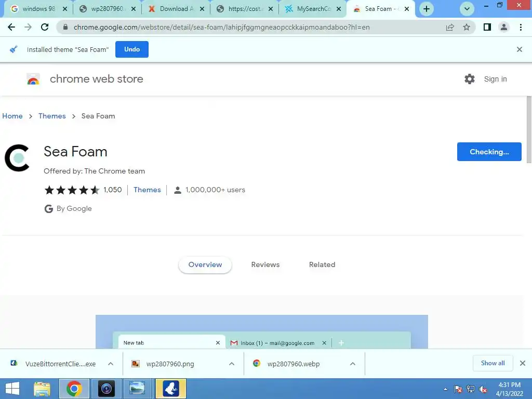Close the MySearchCo tab
Image resolution: width=532 pixels, height=399 pixels.
339,9
